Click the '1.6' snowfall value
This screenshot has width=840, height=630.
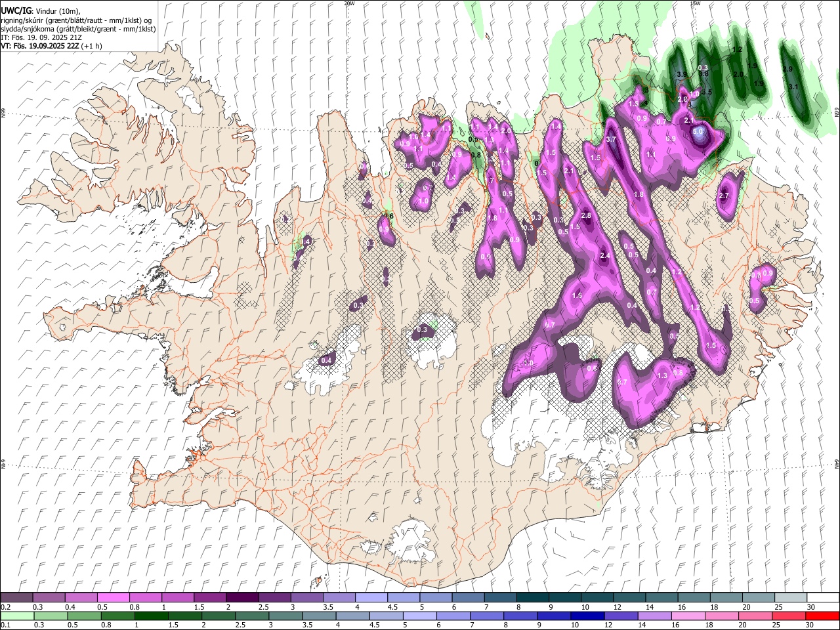[x=577, y=296]
